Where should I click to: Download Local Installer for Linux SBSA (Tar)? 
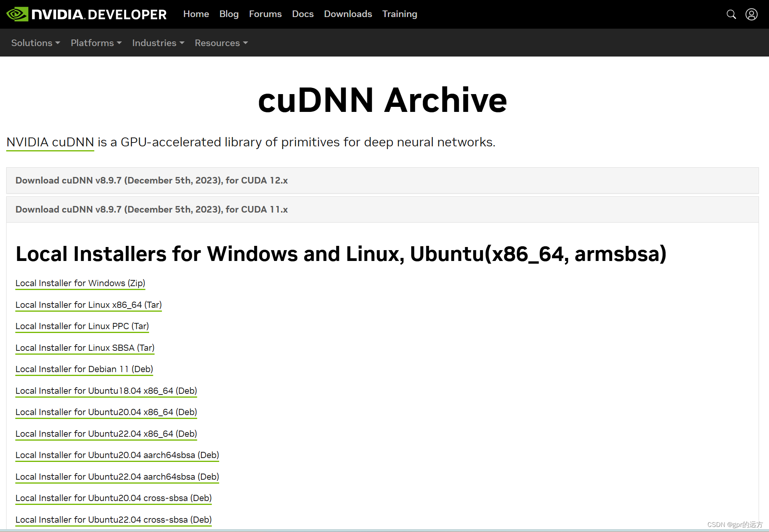[85, 348]
